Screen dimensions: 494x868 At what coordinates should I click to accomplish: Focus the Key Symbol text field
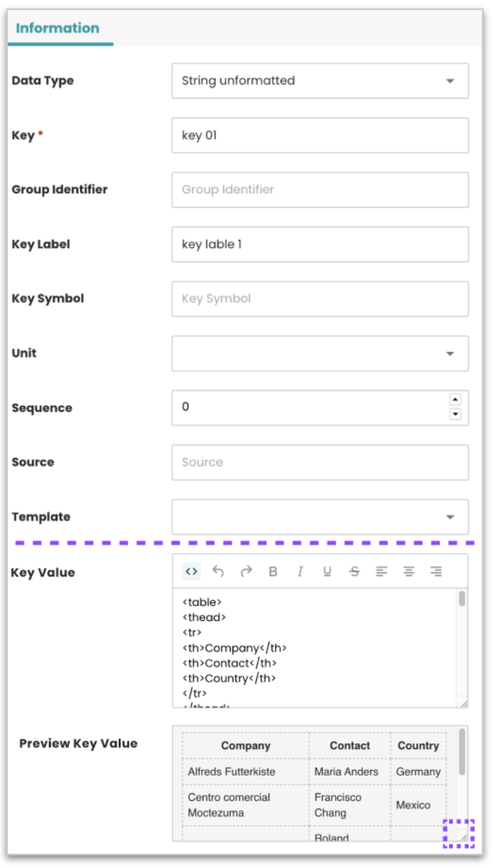pyautogui.click(x=320, y=299)
